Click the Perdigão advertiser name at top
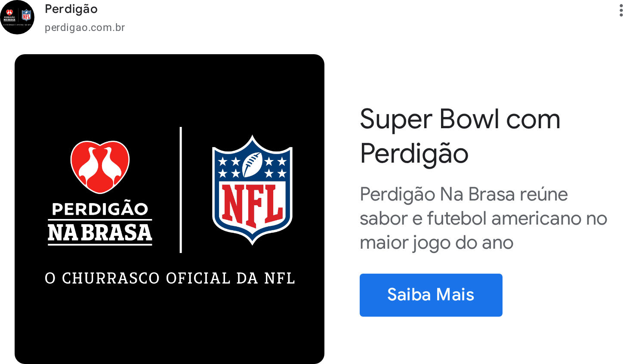This screenshot has height=364, width=623. [x=71, y=9]
